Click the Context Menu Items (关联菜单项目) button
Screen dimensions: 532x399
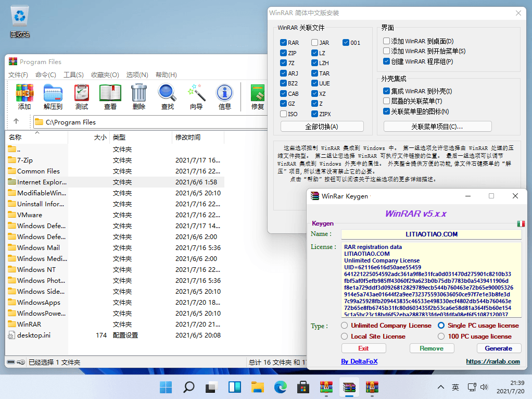[x=437, y=127]
